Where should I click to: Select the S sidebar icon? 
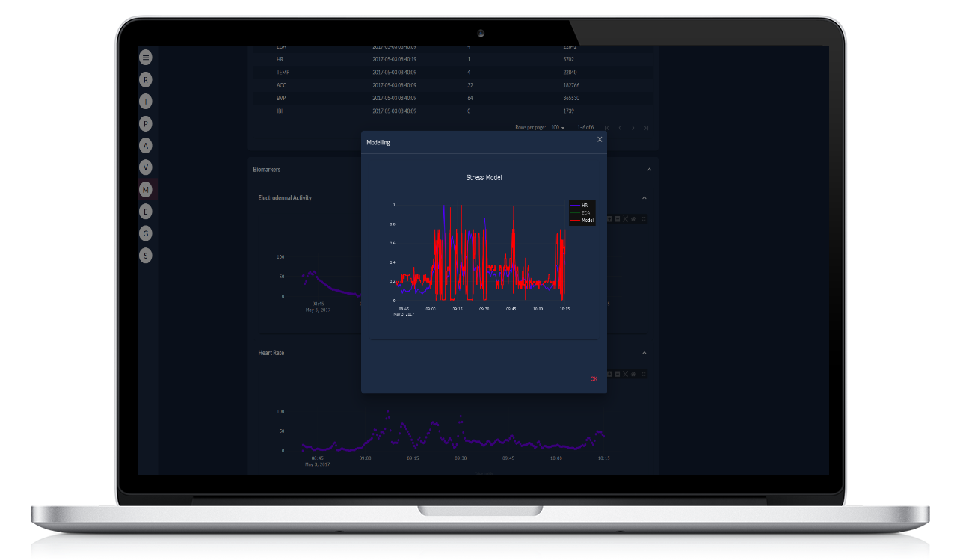click(146, 256)
